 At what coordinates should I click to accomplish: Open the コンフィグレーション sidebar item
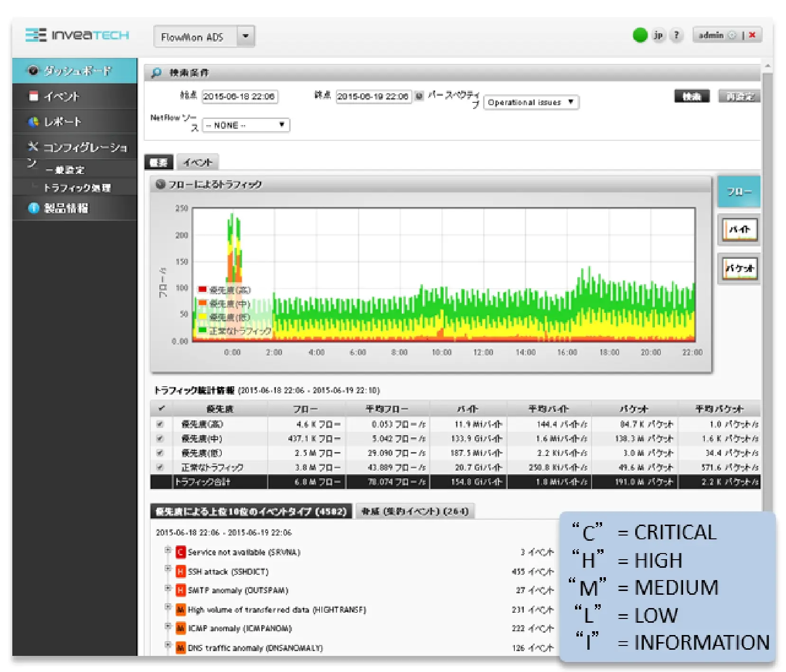[x=75, y=148]
